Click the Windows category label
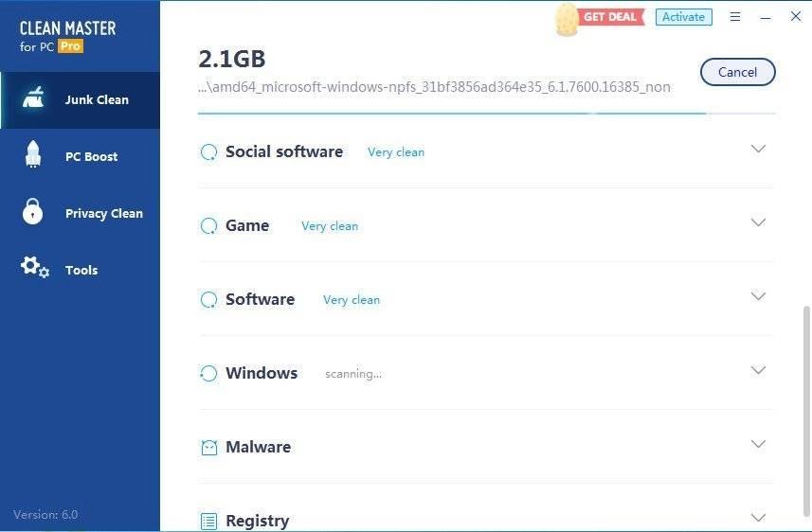812x532 pixels. (262, 373)
